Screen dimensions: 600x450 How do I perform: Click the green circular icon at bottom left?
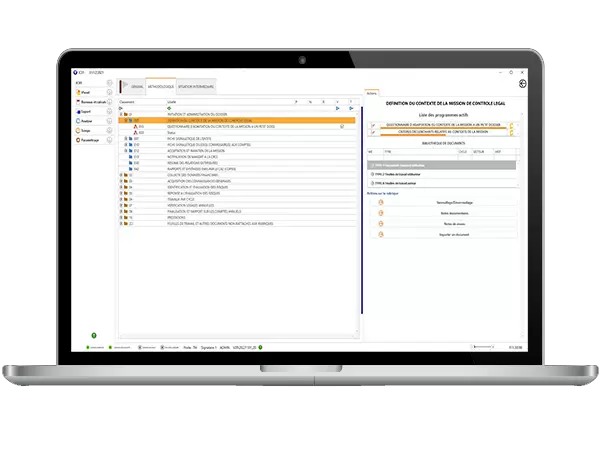click(x=94, y=335)
